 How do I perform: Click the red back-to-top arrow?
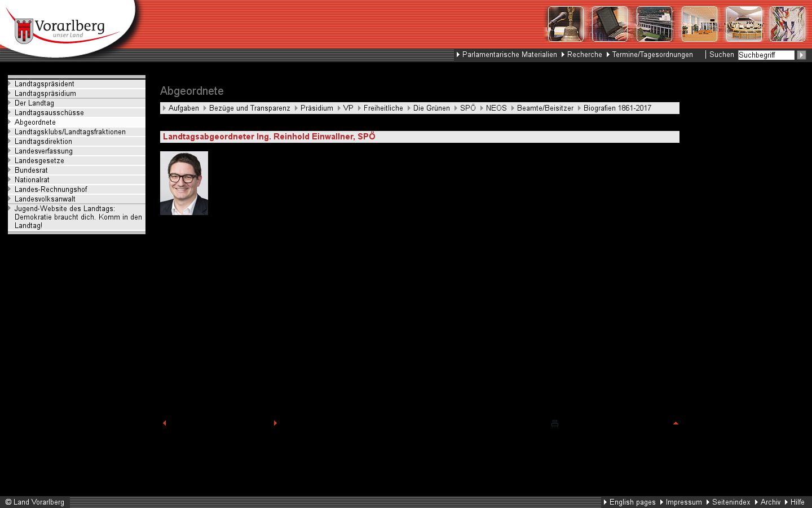click(676, 423)
